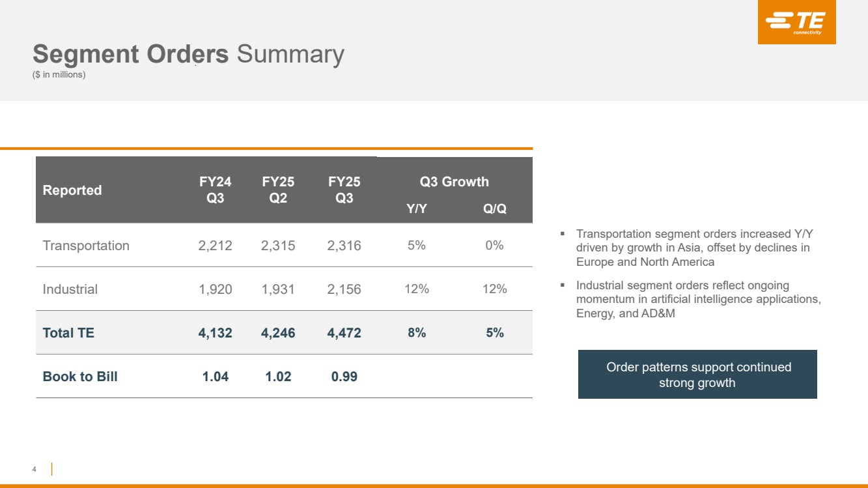Select the Total TE row label

(x=68, y=333)
